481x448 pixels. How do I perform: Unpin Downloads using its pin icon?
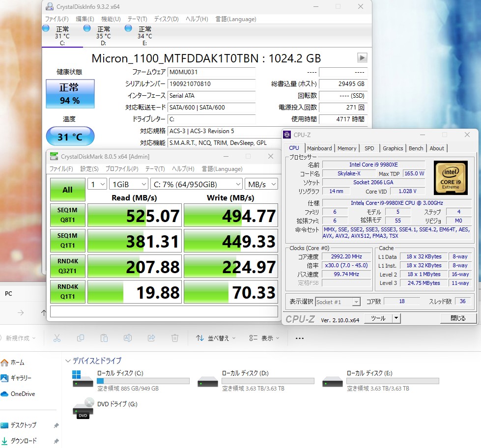[56, 441]
